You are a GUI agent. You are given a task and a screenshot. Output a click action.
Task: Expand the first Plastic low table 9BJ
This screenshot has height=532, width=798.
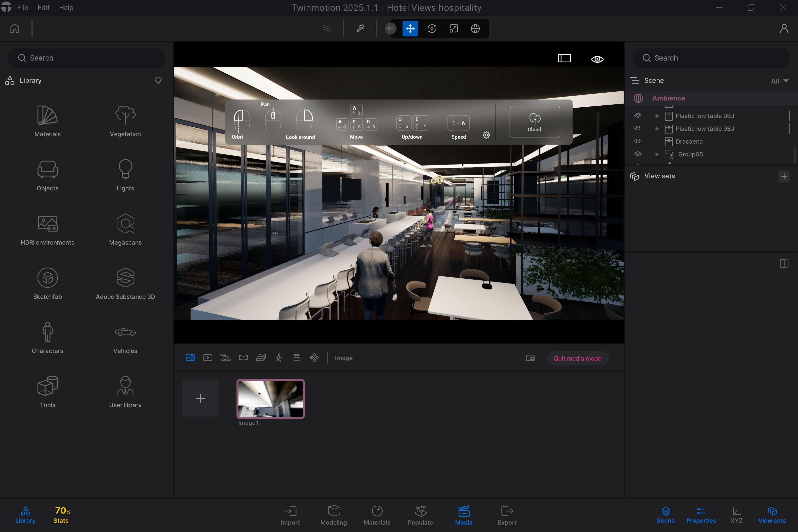coord(657,116)
